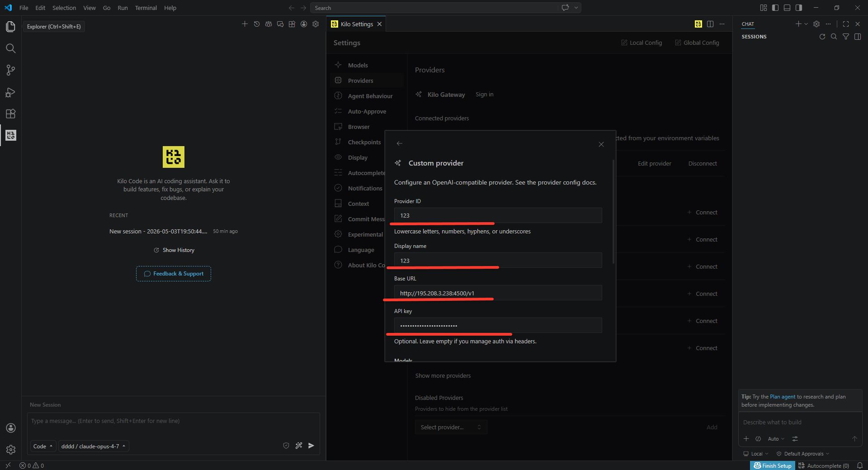Viewport: 868px width, 470px height.
Task: Send the Kilo message with the arrow icon
Action: [311, 446]
